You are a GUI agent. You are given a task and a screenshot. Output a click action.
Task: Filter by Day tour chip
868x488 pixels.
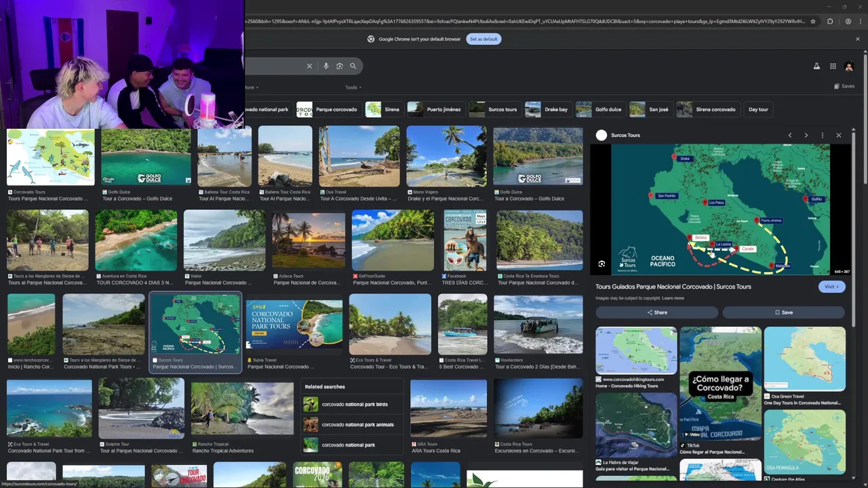click(758, 109)
